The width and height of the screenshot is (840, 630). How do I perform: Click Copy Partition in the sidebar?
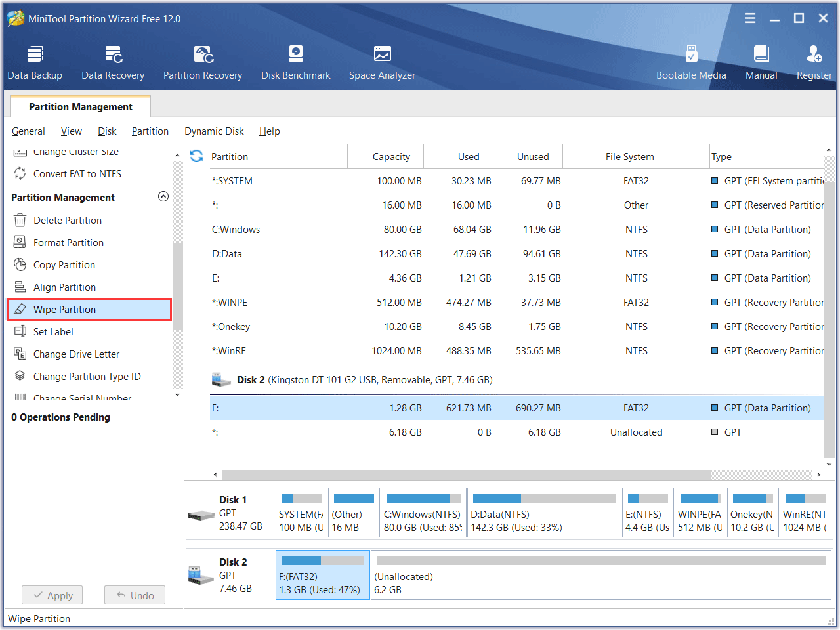click(64, 265)
